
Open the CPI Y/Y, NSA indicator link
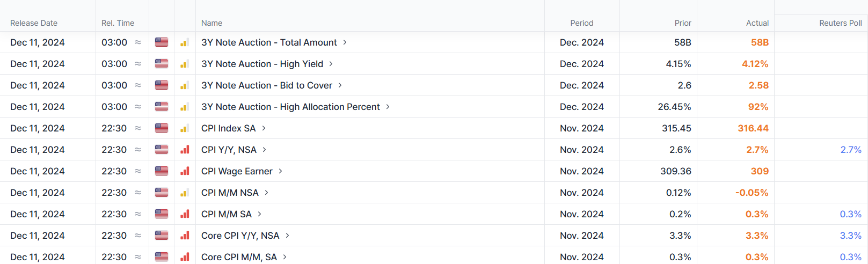(x=229, y=150)
